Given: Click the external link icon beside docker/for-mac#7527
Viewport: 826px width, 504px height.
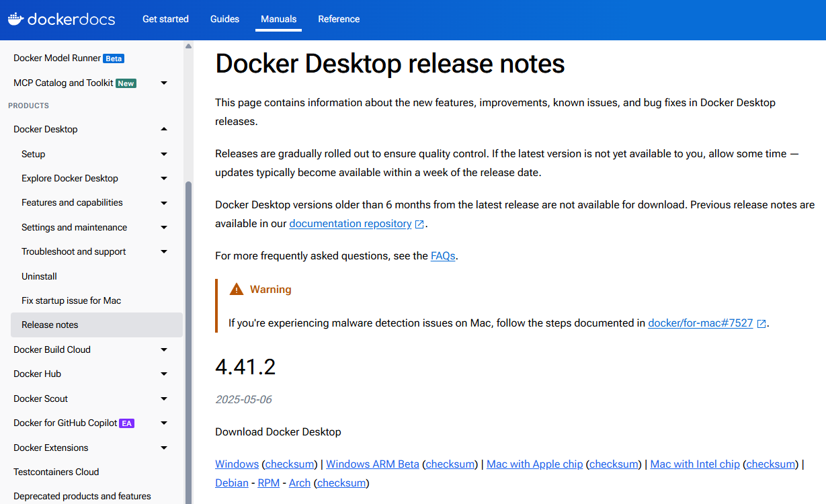Looking at the screenshot, I should point(761,323).
